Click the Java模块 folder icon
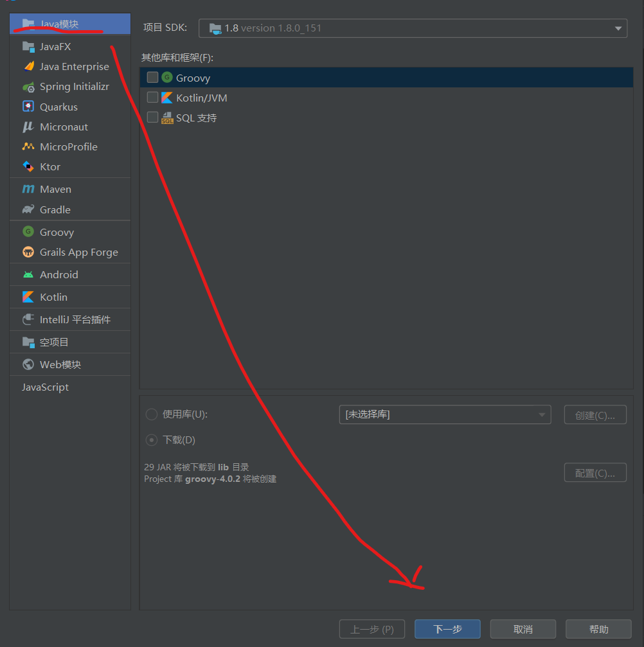This screenshot has height=647, width=644. pos(28,24)
